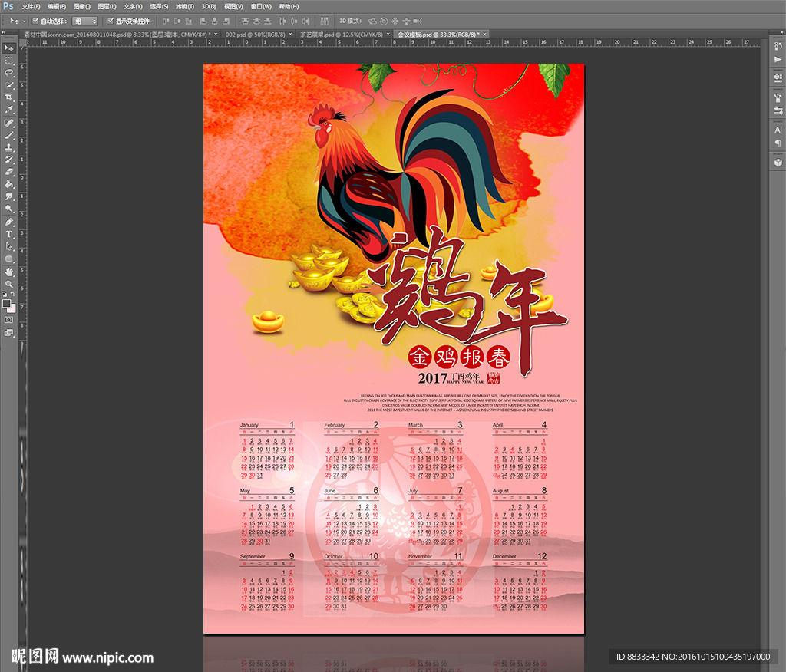Select the Eyedropper tool
The width and height of the screenshot is (786, 672).
pos(9,110)
